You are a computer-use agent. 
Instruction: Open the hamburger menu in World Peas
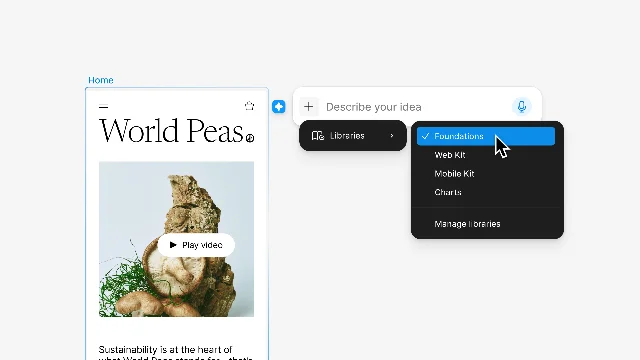pos(104,107)
